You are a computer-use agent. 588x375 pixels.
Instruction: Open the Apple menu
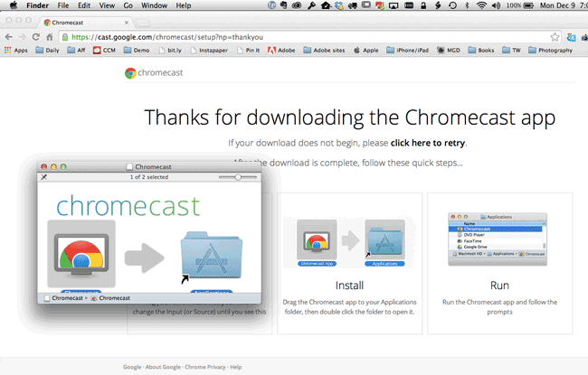(14, 5)
